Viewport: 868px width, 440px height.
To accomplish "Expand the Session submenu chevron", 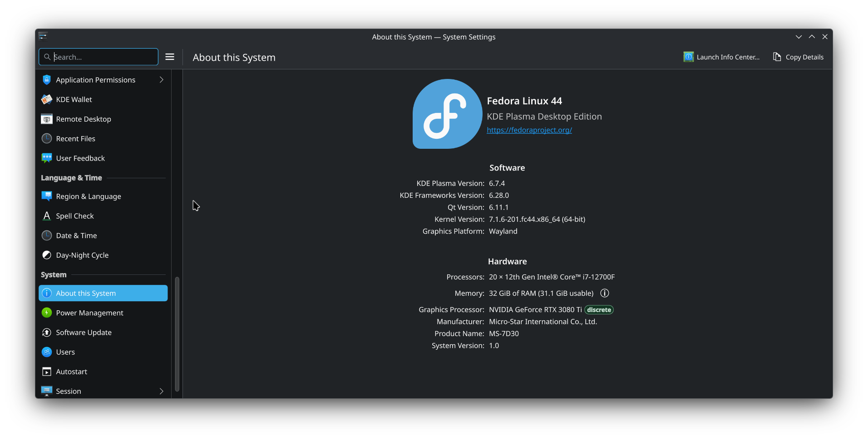I will [161, 391].
